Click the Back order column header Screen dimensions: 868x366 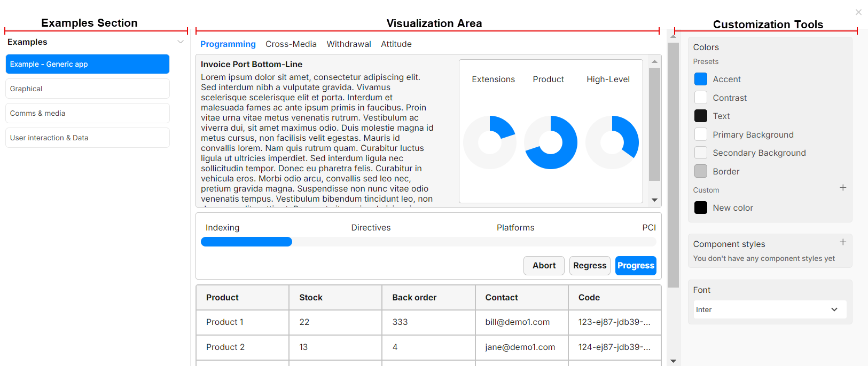[x=428, y=298]
